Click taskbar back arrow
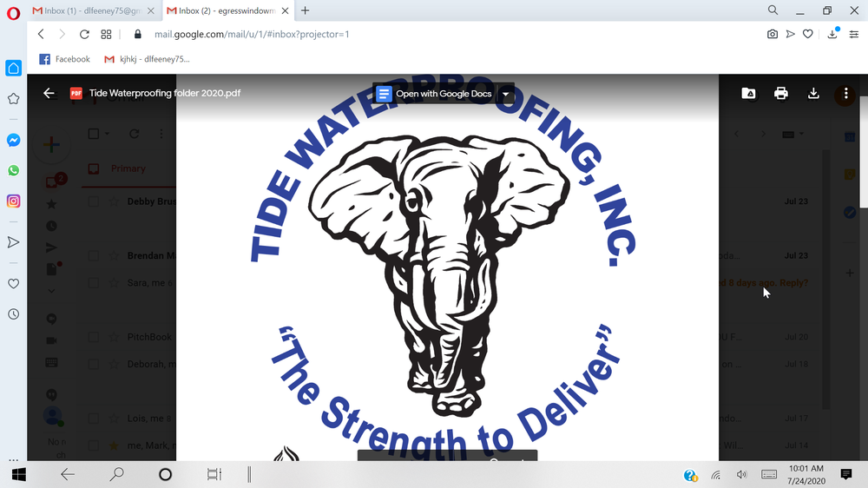 point(68,475)
